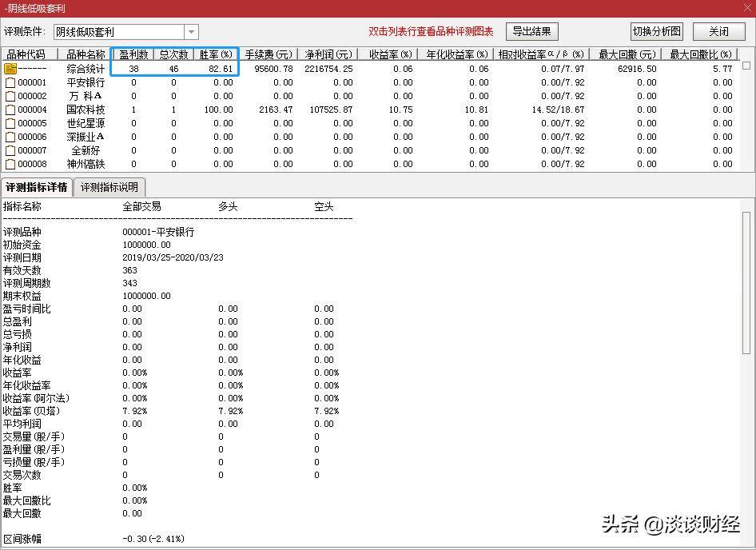Sort by the 最大回撤比(%) column header
Screen dimensions: 756x550
pos(700,54)
